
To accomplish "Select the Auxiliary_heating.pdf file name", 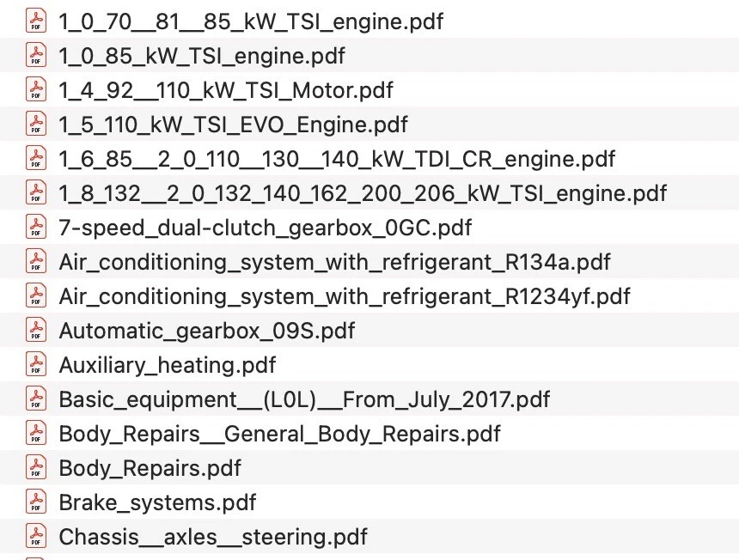I will click(168, 365).
